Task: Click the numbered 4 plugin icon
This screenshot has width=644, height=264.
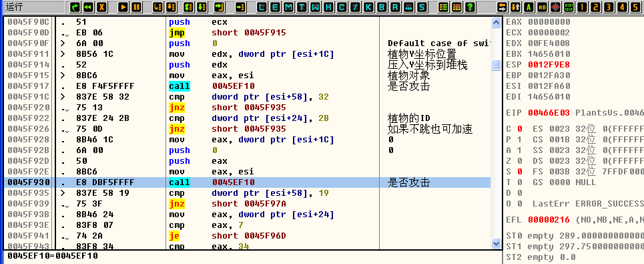Action: click(623, 7)
